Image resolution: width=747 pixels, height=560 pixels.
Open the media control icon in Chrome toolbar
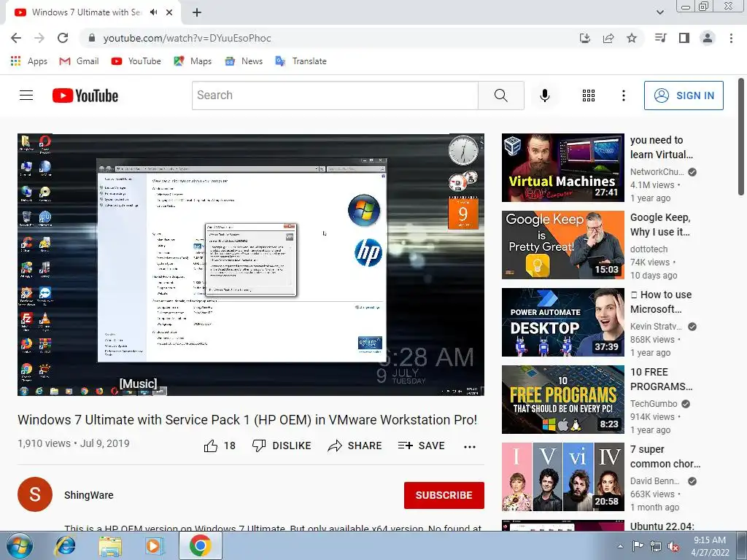point(661,38)
